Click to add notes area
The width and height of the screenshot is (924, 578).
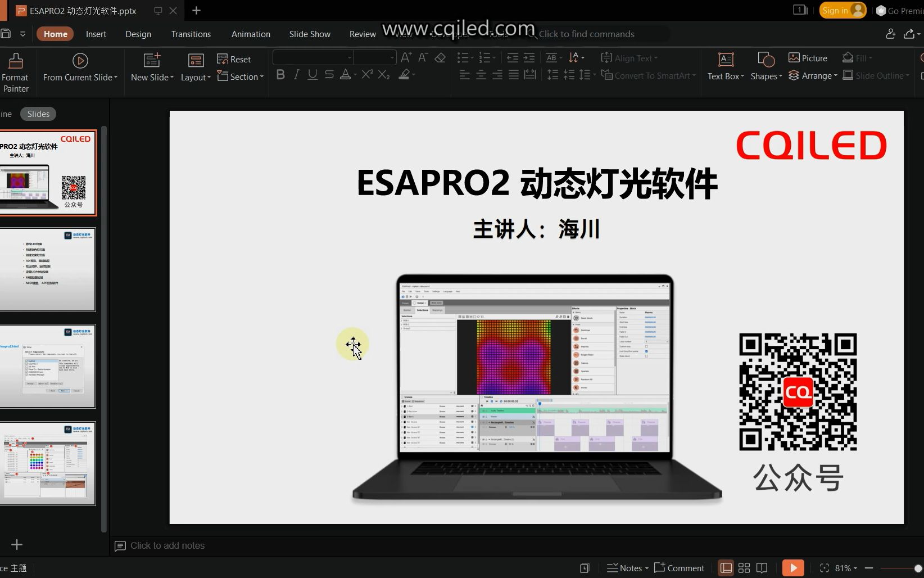tap(167, 545)
